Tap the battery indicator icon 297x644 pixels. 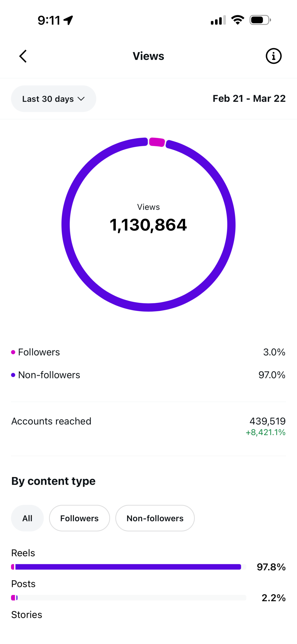pyautogui.click(x=260, y=20)
